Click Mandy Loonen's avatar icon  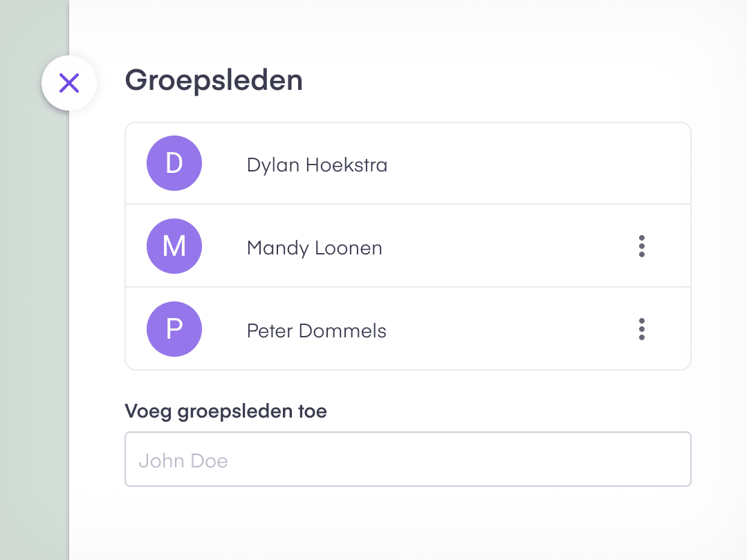point(174,246)
